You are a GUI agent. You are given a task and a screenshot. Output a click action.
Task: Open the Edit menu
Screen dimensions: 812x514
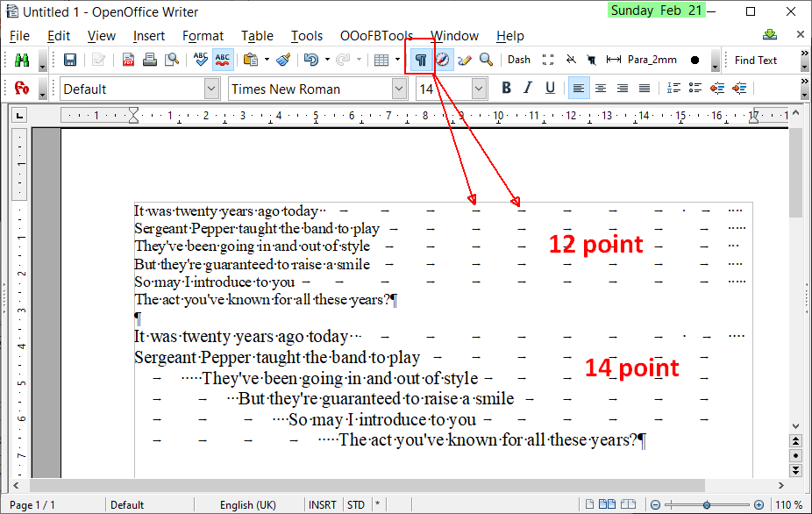(59, 36)
